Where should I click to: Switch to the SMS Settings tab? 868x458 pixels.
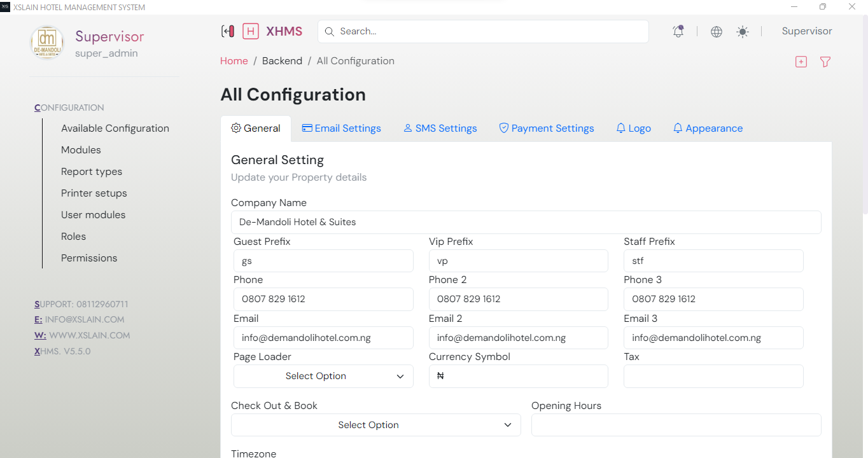point(440,128)
